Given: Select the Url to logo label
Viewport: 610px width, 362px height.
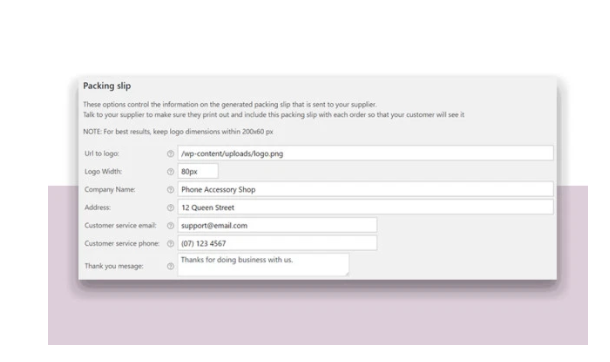Looking at the screenshot, I should pyautogui.click(x=102, y=154).
